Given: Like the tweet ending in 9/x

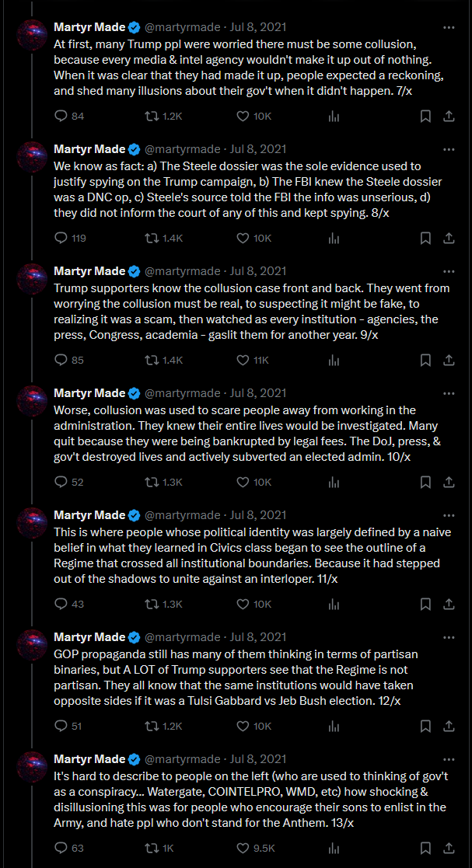Looking at the screenshot, I should [243, 361].
